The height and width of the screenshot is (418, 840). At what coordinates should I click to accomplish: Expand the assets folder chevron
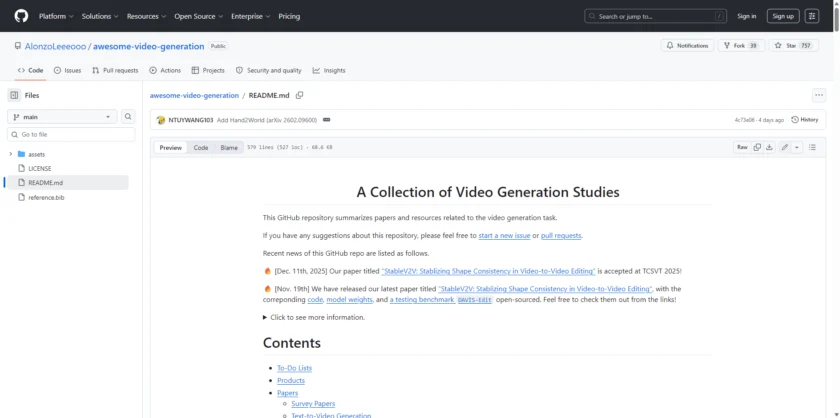coord(11,154)
